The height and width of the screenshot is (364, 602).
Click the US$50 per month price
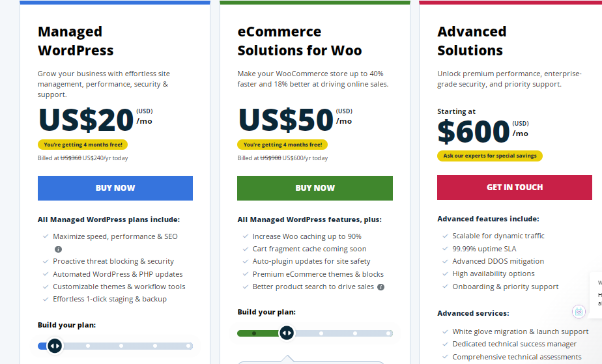tap(285, 120)
